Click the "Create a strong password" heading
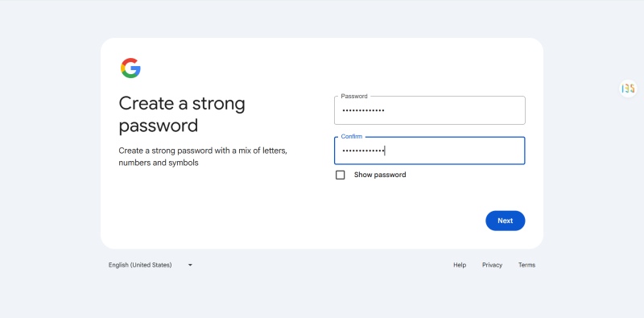The image size is (644, 318). click(182, 114)
